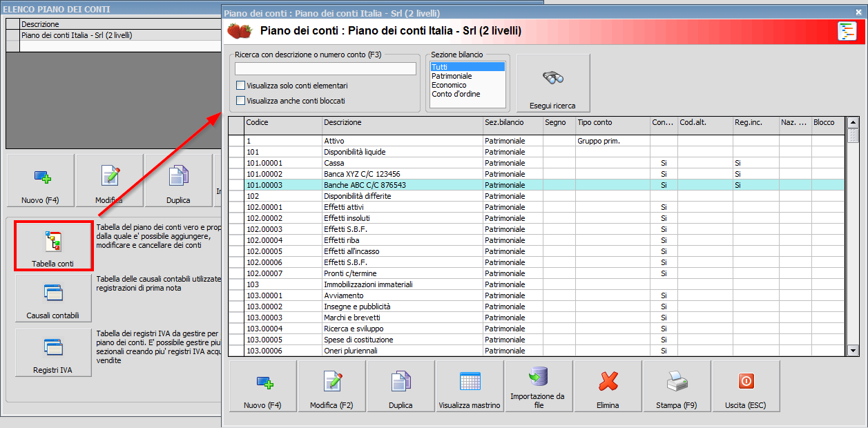The height and width of the screenshot is (428, 868).
Task: Click Nuovo (F4) in Elenco piano dei conti window
Action: pyautogui.click(x=41, y=180)
